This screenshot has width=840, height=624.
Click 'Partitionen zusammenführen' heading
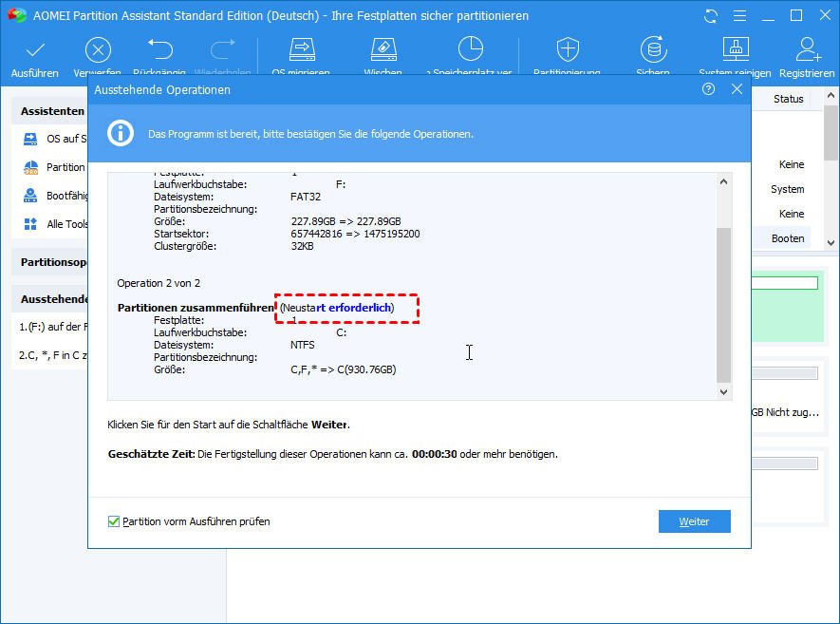(196, 308)
